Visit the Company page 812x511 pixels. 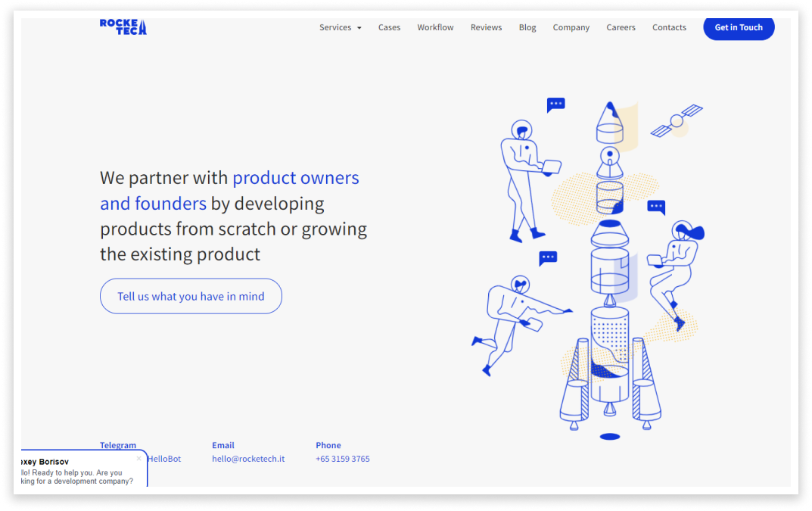point(571,27)
